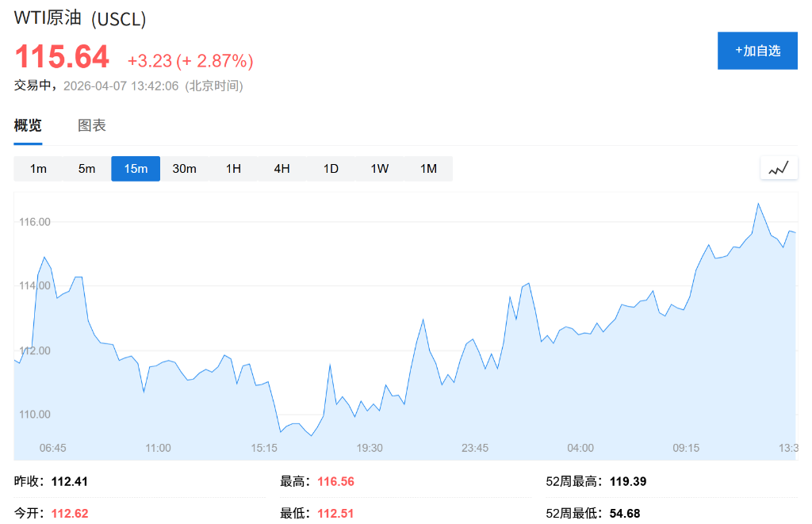The image size is (812, 524).
Task: Click the 加自选 watchlist button
Action: [757, 50]
